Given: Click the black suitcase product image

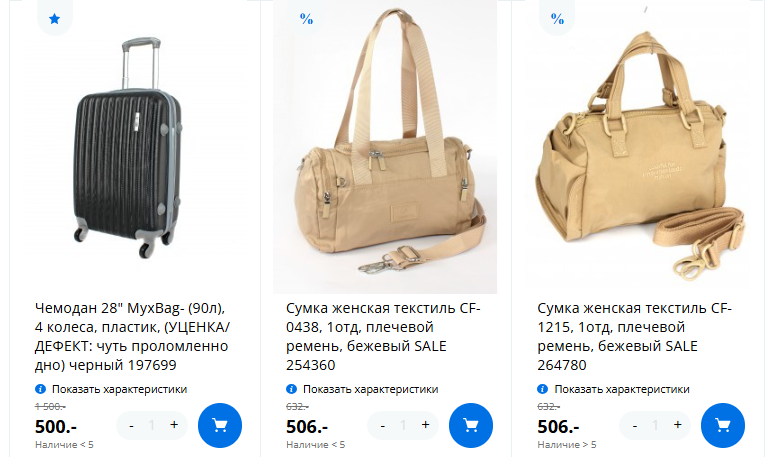Looking at the screenshot, I should (128, 147).
